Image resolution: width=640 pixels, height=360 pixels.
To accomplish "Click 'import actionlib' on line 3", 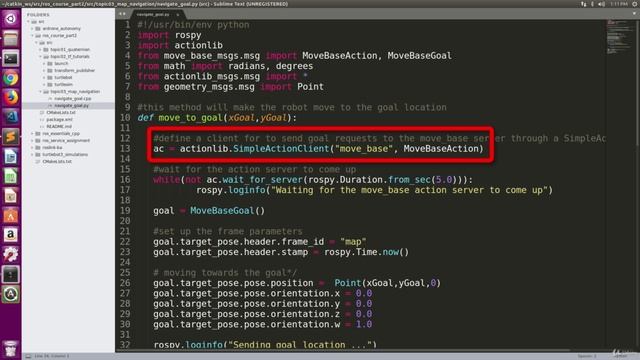I will (x=180, y=45).
